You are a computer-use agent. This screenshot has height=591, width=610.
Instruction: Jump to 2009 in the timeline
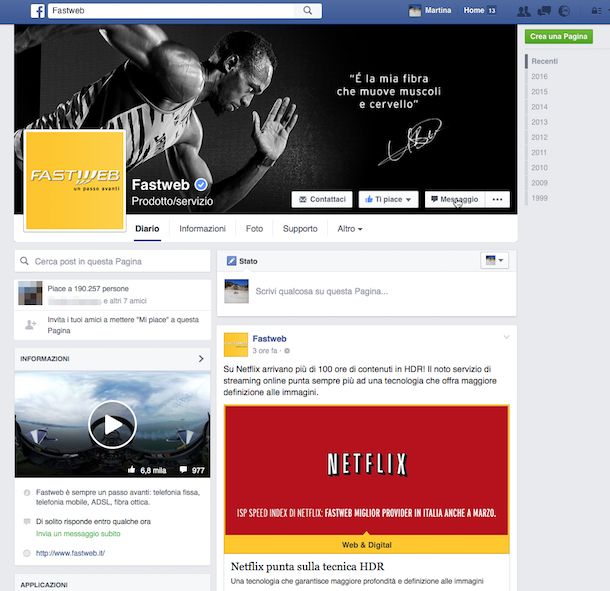pos(539,182)
